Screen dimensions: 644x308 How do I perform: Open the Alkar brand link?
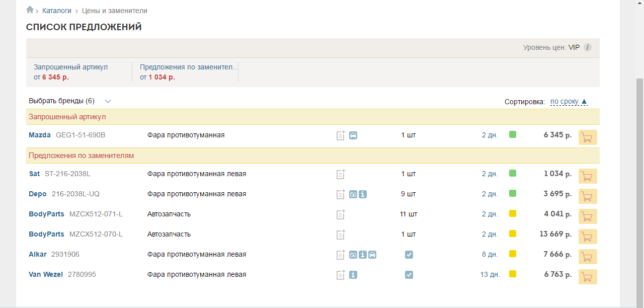(x=38, y=254)
